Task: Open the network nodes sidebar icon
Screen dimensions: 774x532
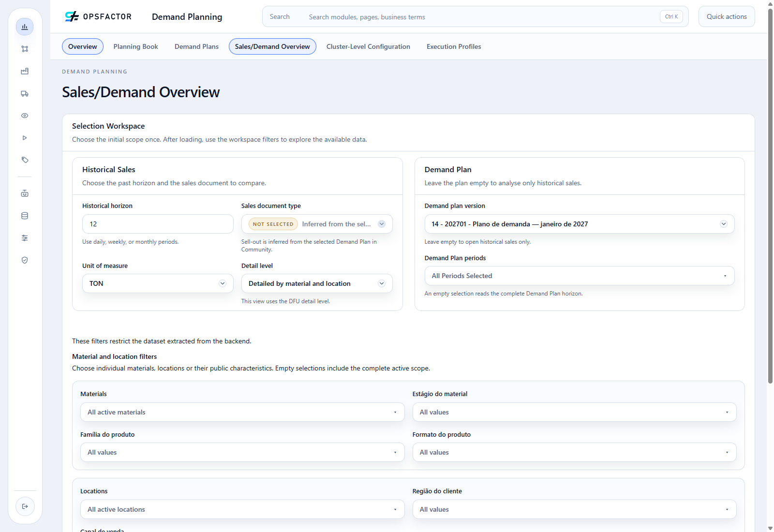Action: click(25, 49)
